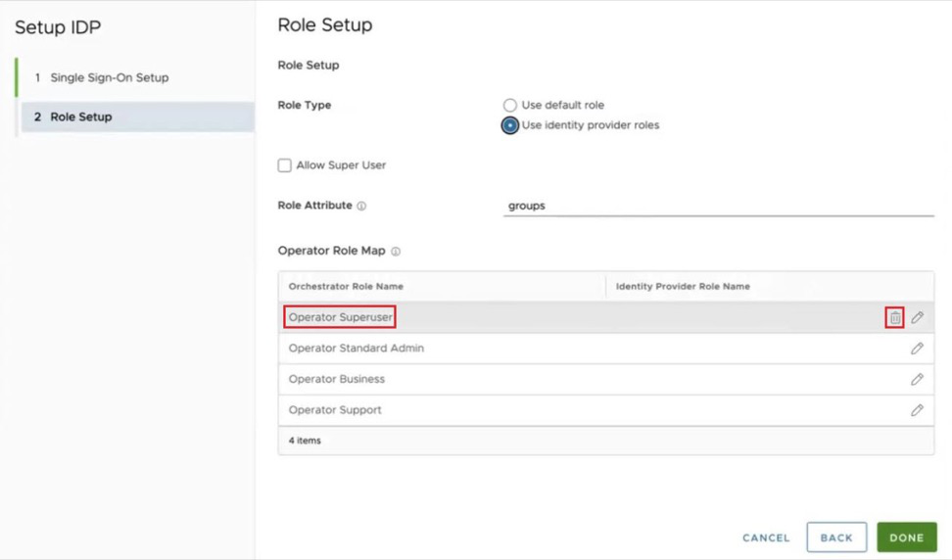
Task: Click the Done button
Action: (x=906, y=537)
